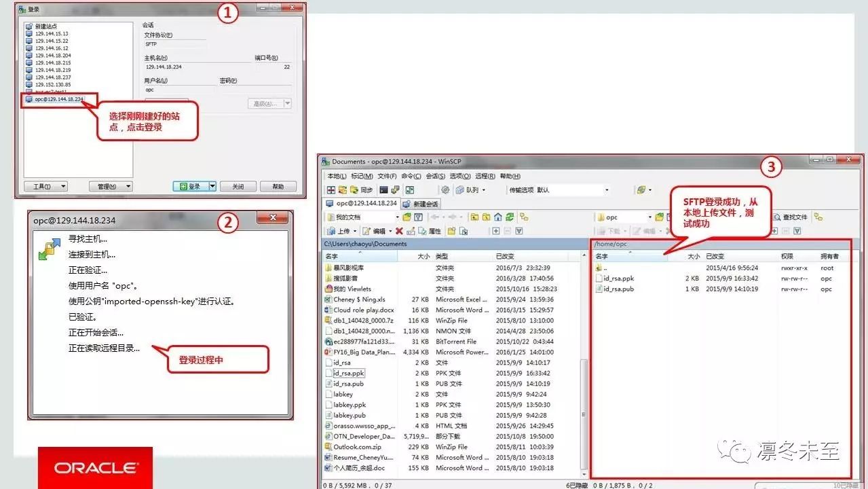Open the 标记(M) menu
Viewport: 868px width, 489px height.
362,176
